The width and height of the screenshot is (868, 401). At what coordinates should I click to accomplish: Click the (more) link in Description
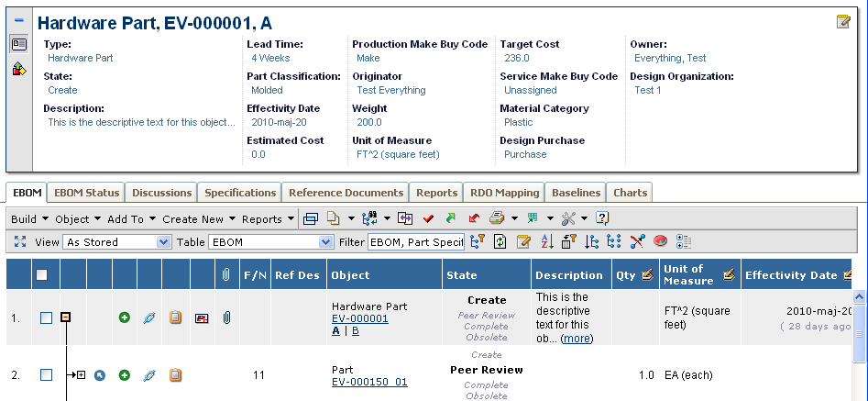tap(577, 338)
